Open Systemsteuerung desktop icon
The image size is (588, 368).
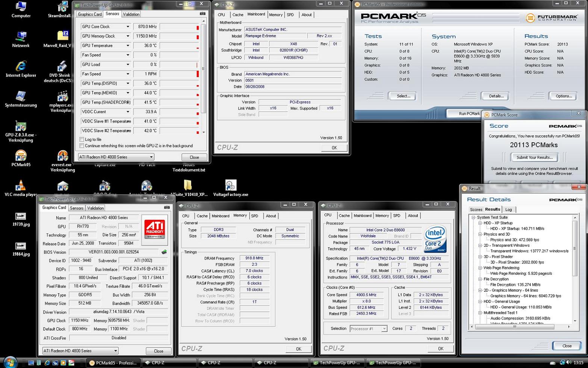tap(21, 99)
